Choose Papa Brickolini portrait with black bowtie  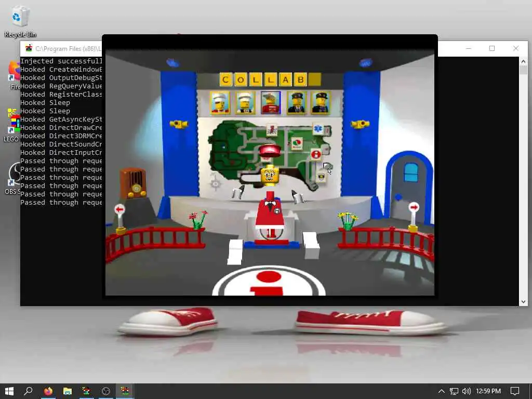[x=245, y=102]
